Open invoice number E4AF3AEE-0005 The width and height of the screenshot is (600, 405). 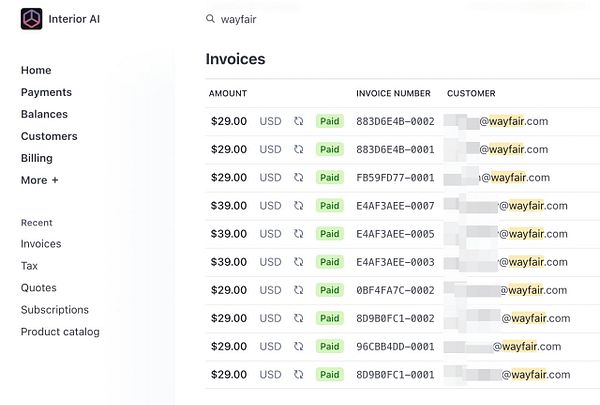coord(395,234)
